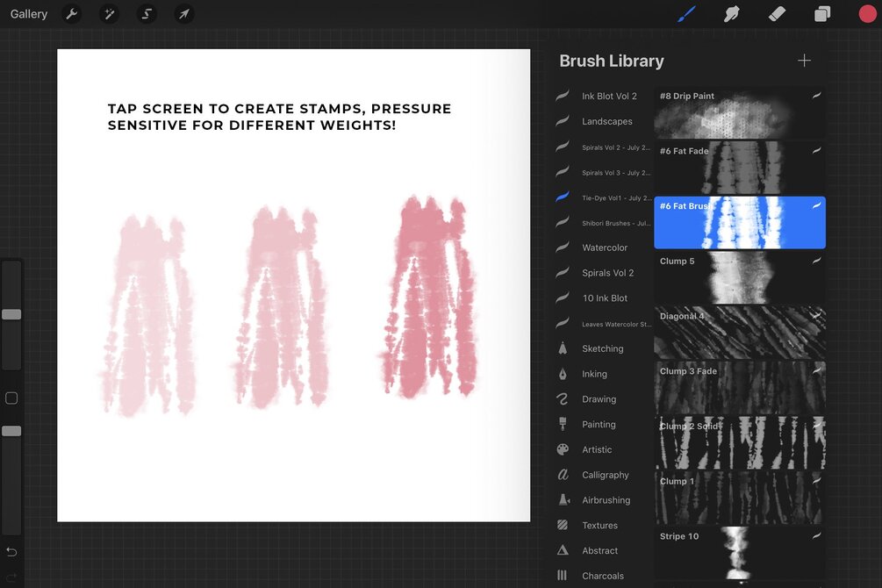Viewport: 882px width, 588px height.
Task: Open the Airbrushing brush set
Action: click(606, 500)
